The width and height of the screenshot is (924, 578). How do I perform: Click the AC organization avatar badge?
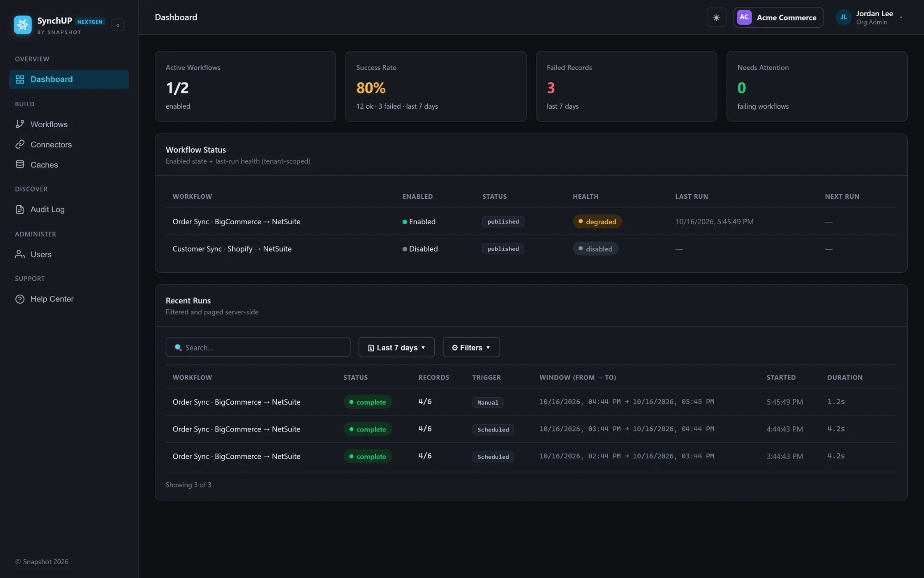(x=744, y=17)
